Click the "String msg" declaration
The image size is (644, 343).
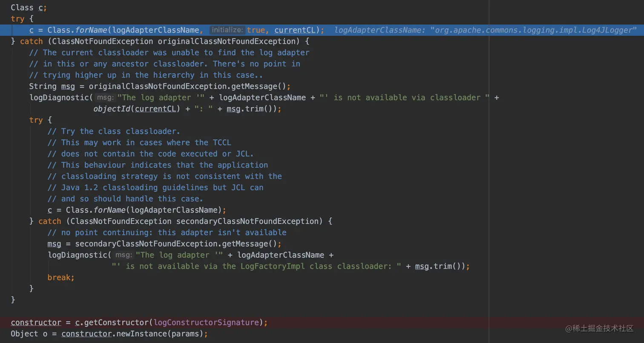[52, 86]
